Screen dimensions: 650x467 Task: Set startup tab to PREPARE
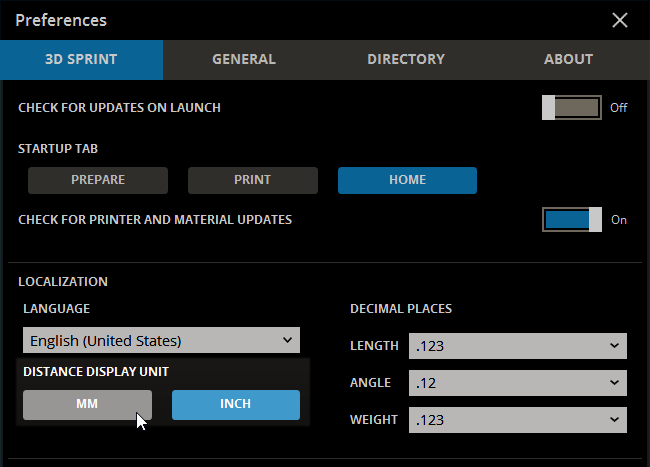tap(98, 180)
